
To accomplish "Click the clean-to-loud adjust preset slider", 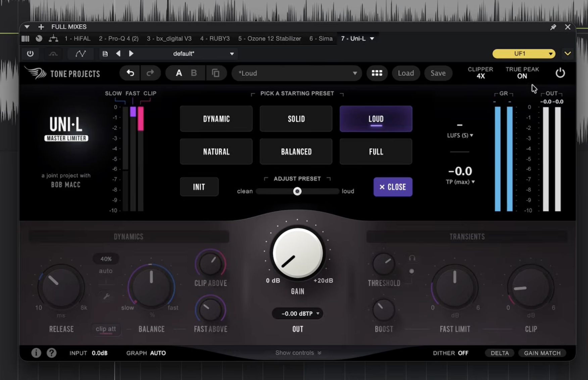I will [297, 191].
